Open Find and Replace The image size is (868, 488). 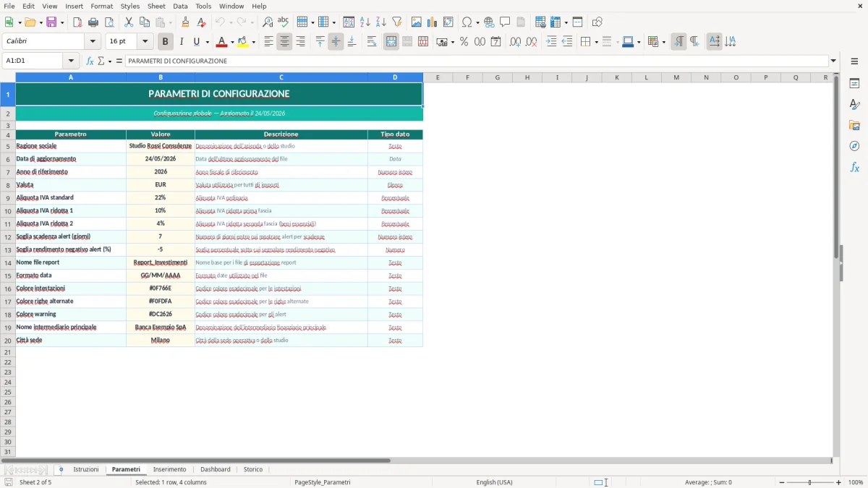[268, 22]
